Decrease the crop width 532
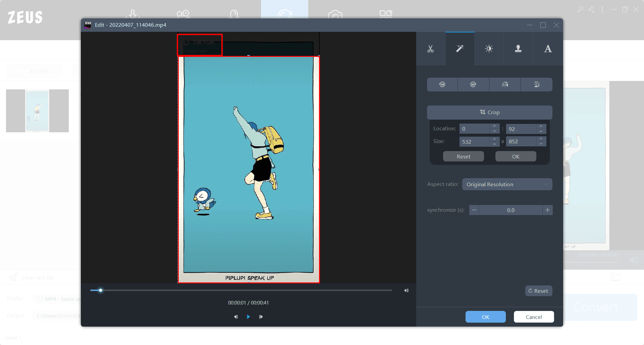Image resolution: width=644 pixels, height=345 pixels. pos(494,144)
